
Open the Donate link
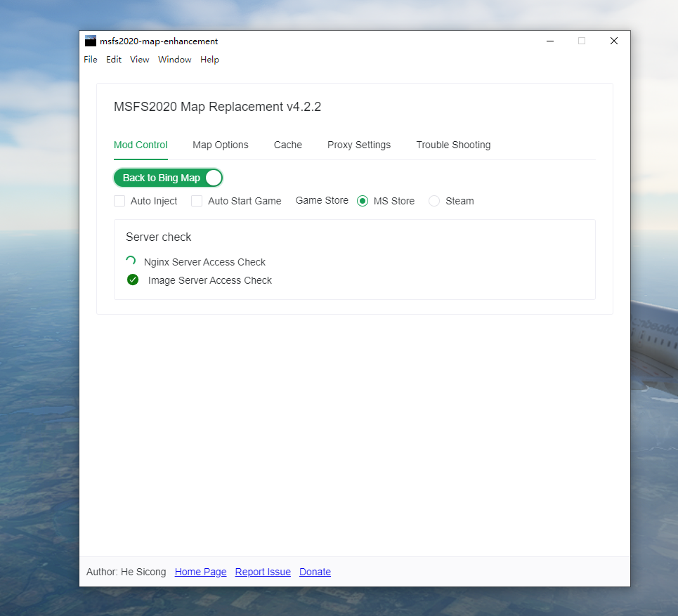click(315, 572)
